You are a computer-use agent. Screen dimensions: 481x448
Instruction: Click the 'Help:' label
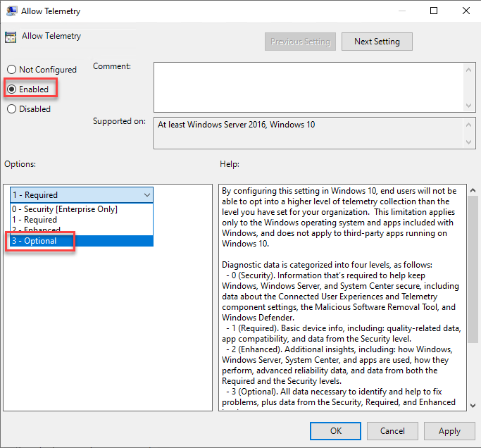[x=230, y=164]
